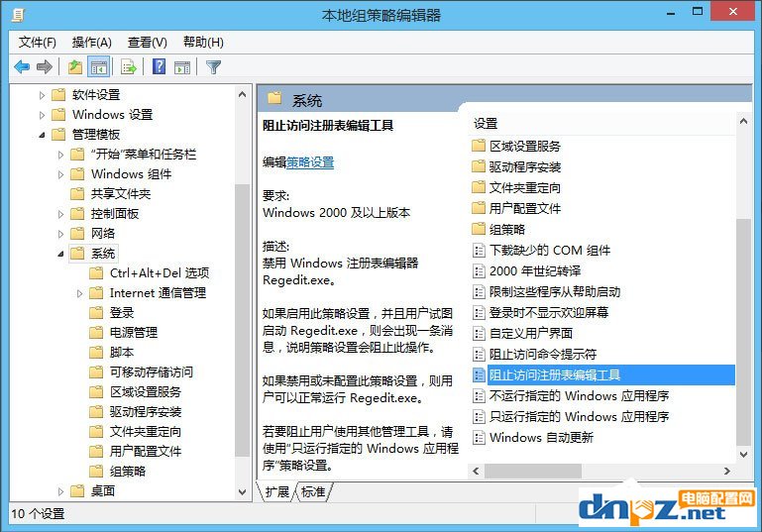This screenshot has height=532, width=762.
Task: Click the 策略设置 link
Action: [x=310, y=162]
